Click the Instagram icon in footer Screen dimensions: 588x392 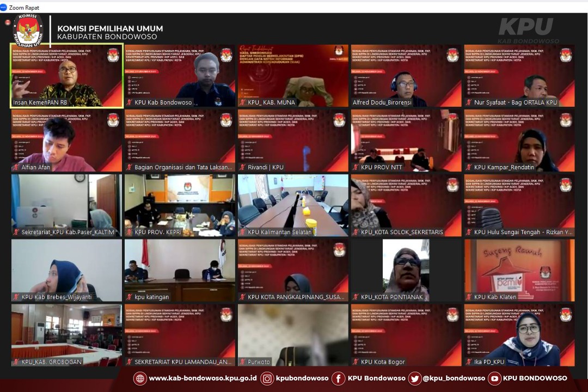267,378
